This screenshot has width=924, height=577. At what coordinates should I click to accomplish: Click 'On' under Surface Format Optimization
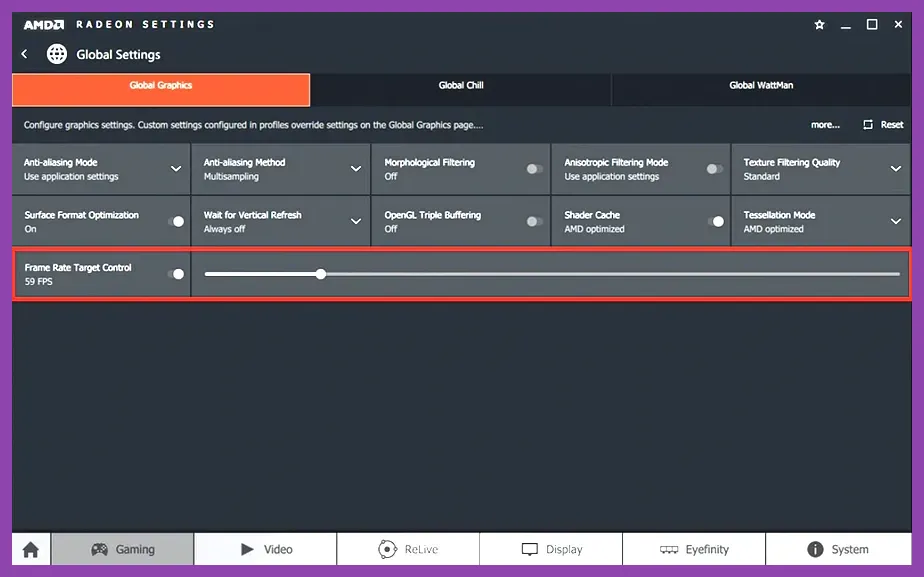(x=31, y=229)
